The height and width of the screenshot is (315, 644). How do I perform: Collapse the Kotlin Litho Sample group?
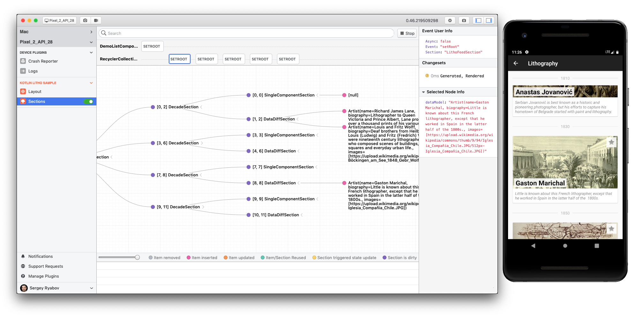[91, 83]
